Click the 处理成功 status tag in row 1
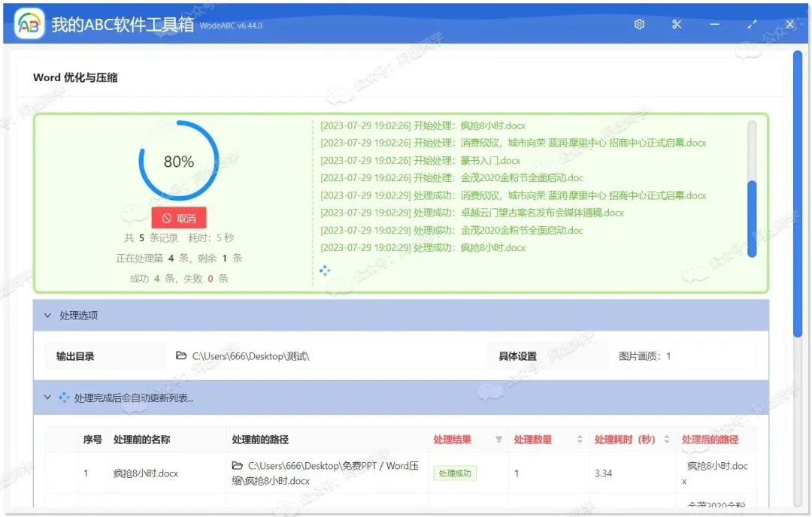The height and width of the screenshot is (517, 812). tap(455, 473)
